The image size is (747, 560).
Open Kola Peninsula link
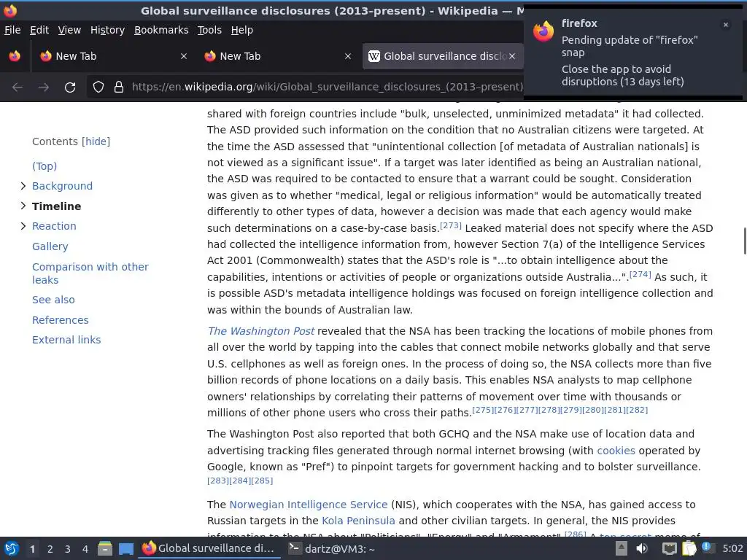click(x=358, y=521)
